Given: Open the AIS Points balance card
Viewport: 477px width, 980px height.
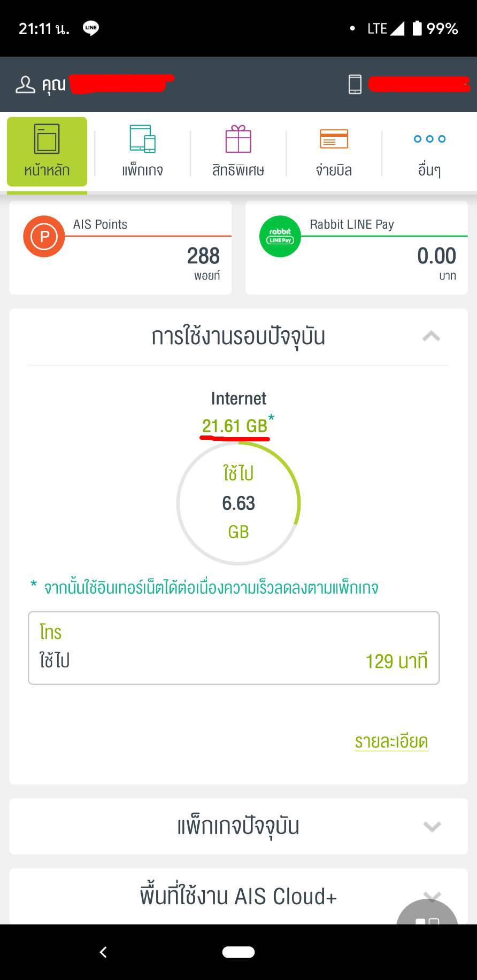Looking at the screenshot, I should click(x=120, y=247).
